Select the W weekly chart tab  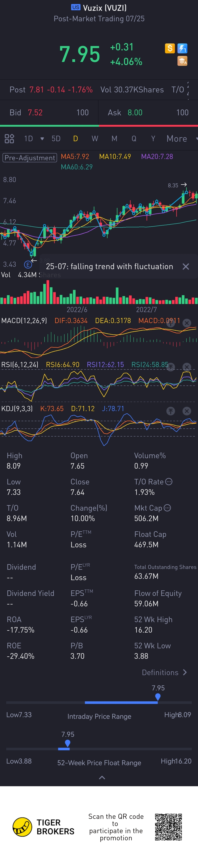95,138
